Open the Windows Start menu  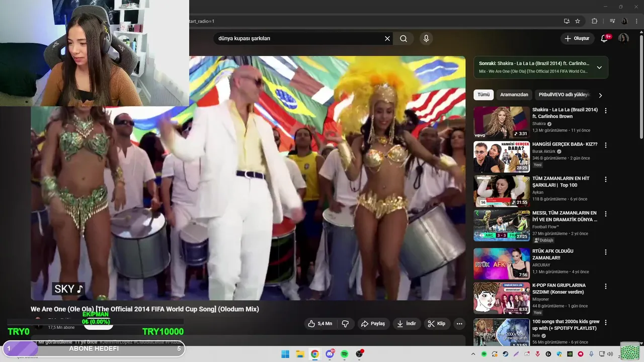click(x=285, y=354)
